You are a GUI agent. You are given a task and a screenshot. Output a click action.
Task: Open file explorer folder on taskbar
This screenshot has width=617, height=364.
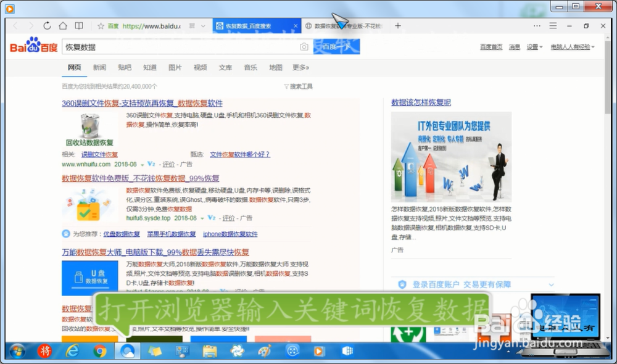pos(210,351)
